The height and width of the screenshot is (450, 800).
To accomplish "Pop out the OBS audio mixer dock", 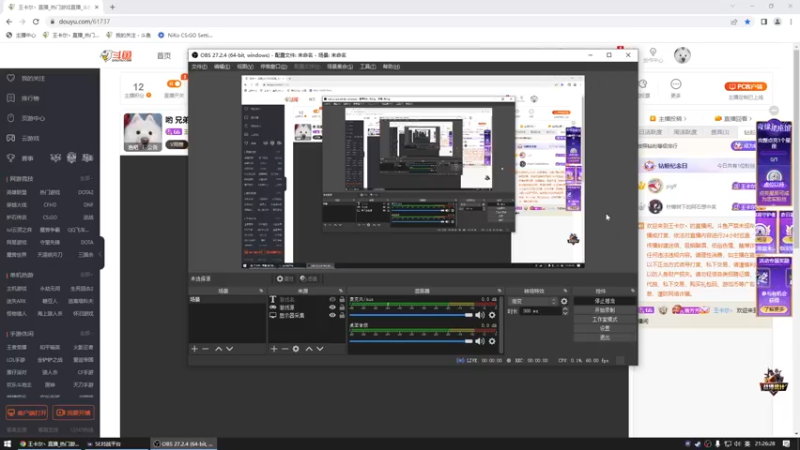I will click(x=499, y=291).
